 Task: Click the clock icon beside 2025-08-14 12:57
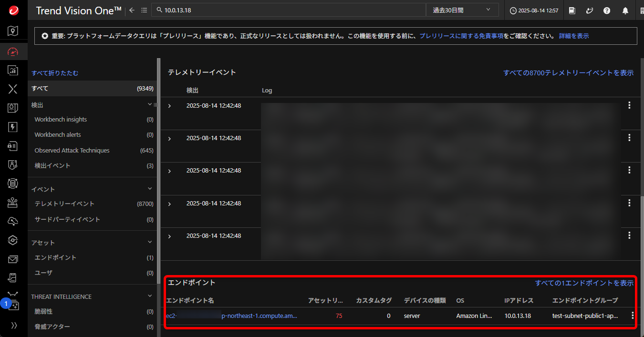tap(513, 10)
